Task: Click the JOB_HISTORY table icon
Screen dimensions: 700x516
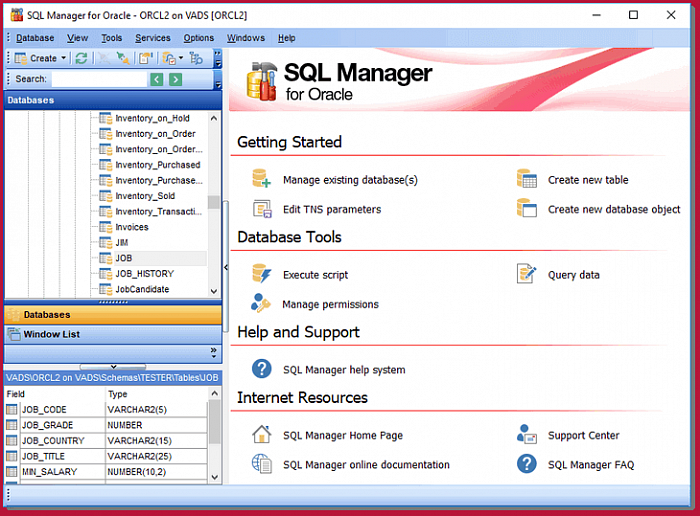Action: point(105,274)
